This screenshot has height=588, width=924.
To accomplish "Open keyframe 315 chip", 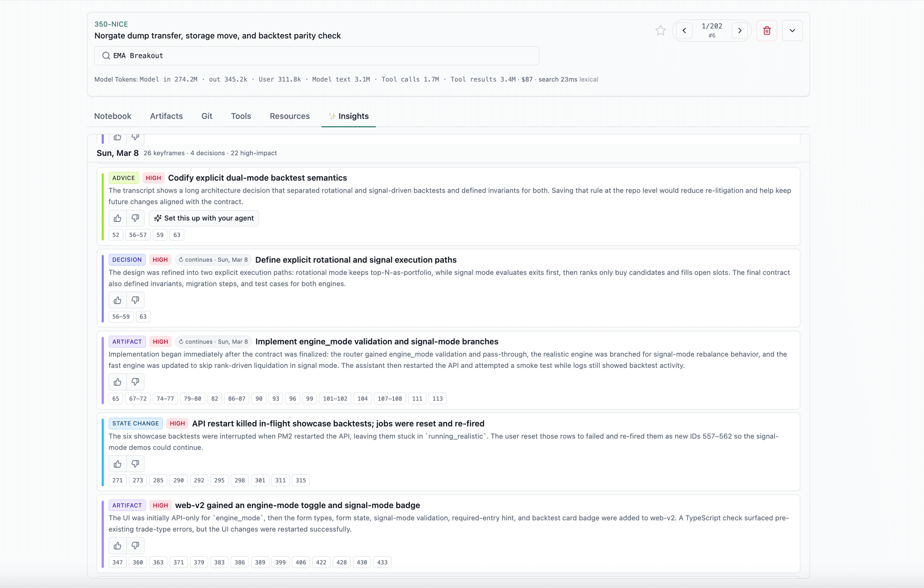I will (301, 480).
